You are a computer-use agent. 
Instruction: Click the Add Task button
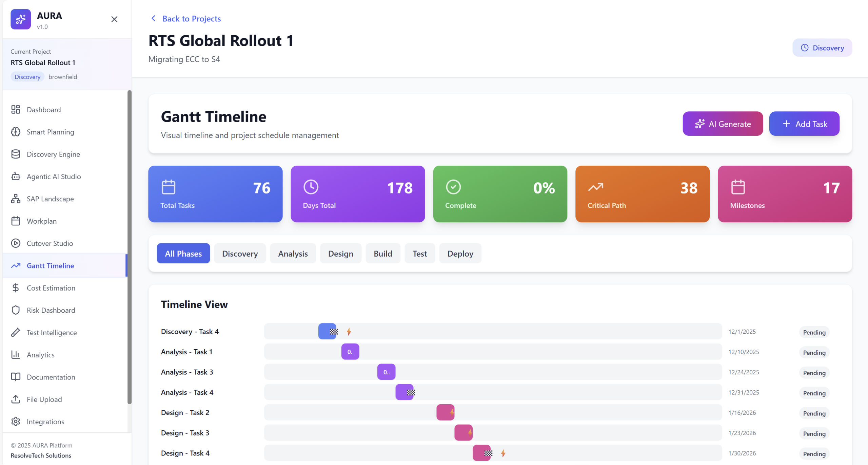point(804,124)
